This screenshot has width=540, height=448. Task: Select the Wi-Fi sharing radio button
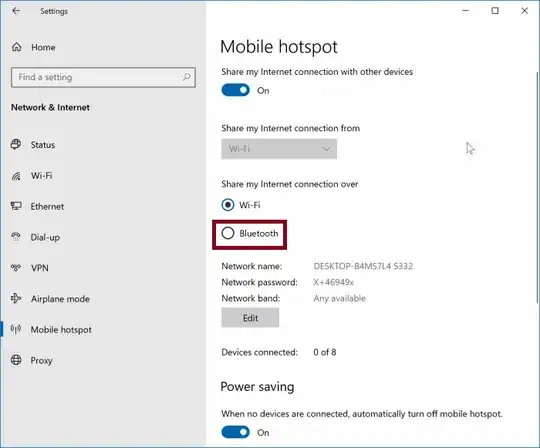click(228, 205)
